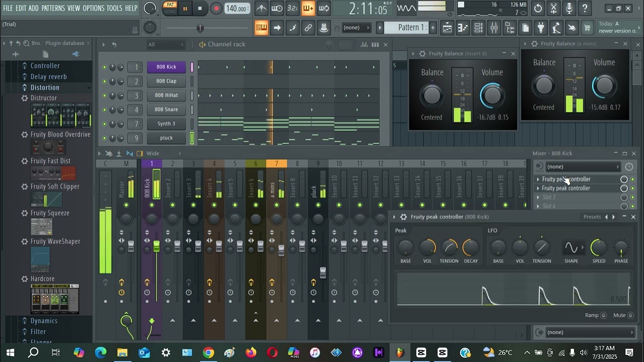
Task: Open the channel rack 'All' filter dropdown
Action: [166, 45]
